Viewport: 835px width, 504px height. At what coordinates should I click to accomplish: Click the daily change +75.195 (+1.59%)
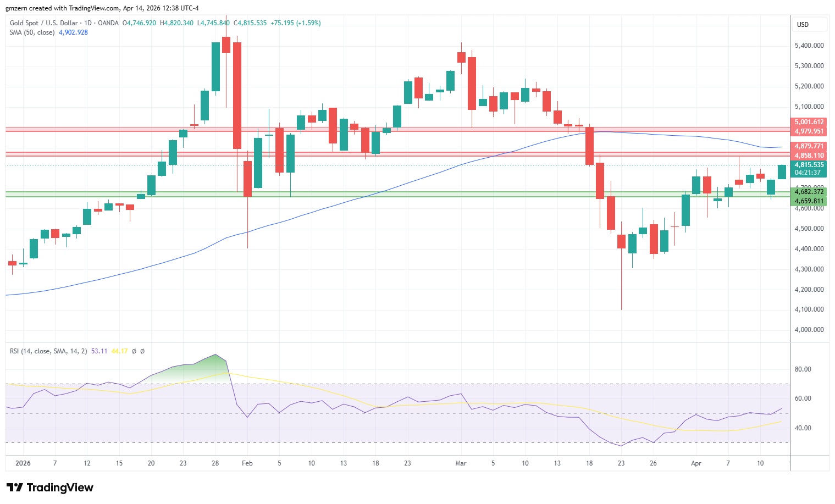[x=296, y=23]
